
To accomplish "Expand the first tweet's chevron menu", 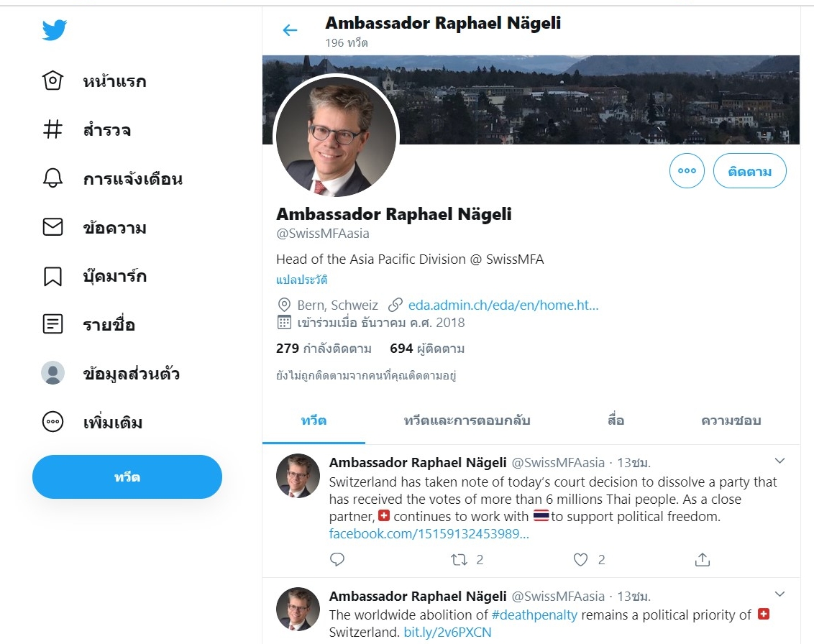I will click(779, 461).
